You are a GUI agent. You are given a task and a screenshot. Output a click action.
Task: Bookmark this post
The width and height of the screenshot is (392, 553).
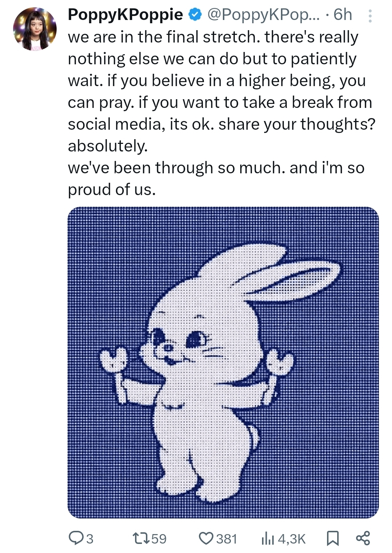332,538
